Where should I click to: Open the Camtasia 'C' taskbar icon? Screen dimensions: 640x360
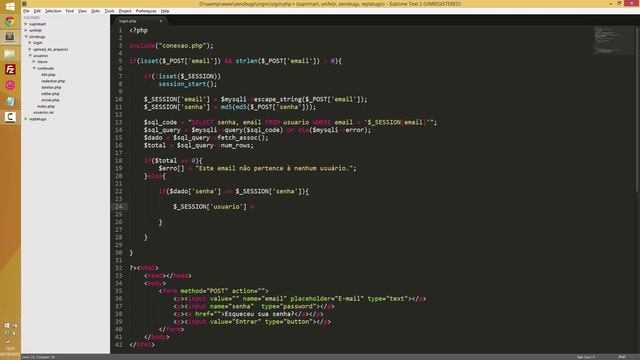click(10, 117)
